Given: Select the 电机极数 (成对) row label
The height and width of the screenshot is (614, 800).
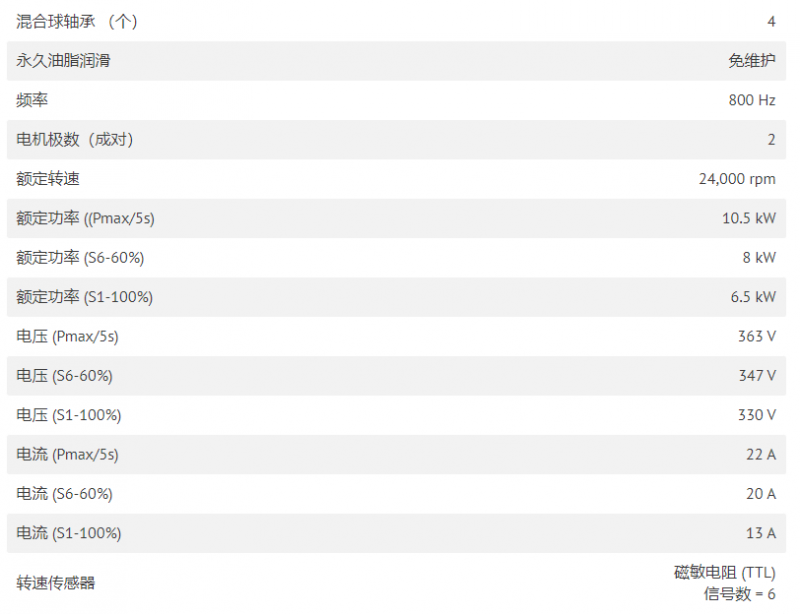Looking at the screenshot, I should coord(74,139).
